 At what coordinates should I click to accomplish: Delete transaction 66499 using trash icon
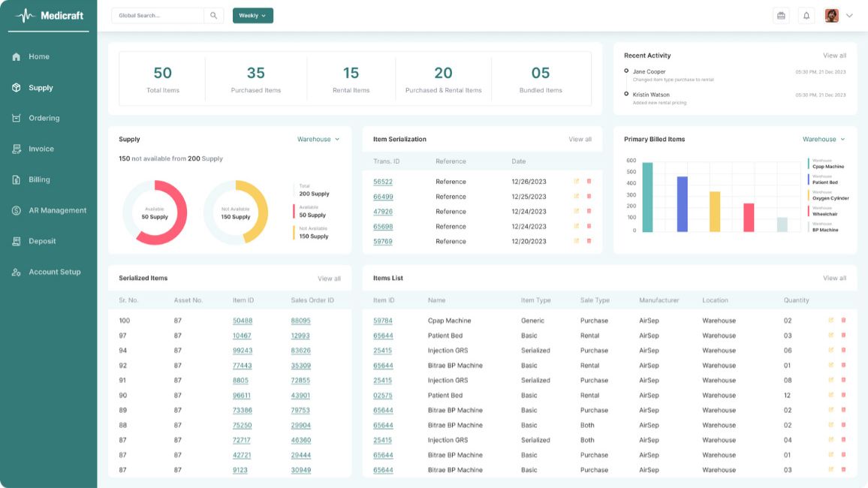click(589, 197)
